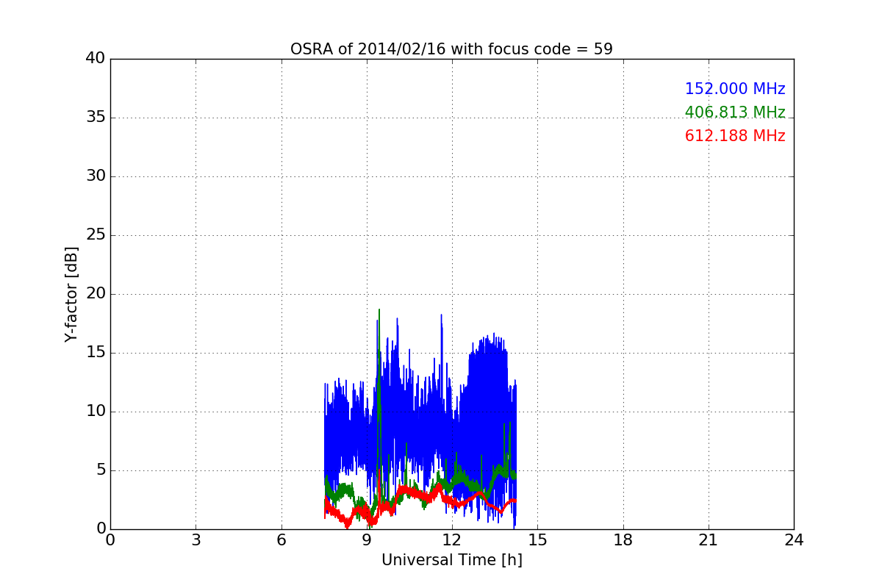Select the 612.188 MHz legend label
Screen dimensions: 882x588
(735, 136)
